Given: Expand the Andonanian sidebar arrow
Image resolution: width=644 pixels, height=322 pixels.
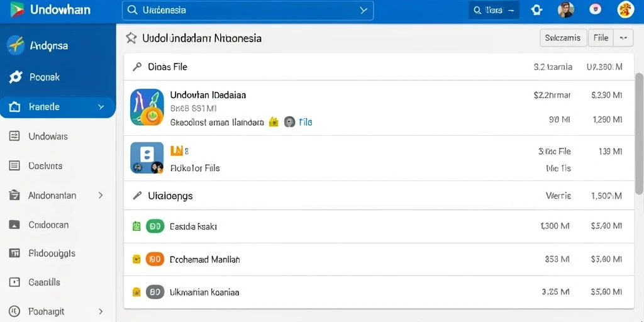Looking at the screenshot, I should tap(101, 196).
